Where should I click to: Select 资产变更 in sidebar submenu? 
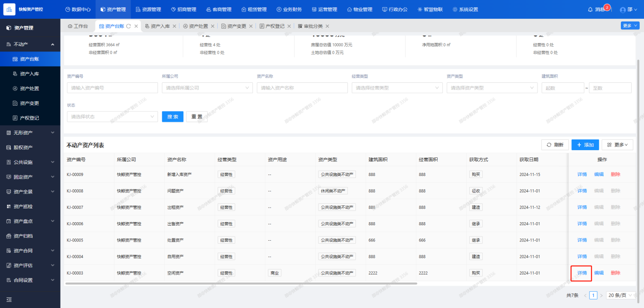coord(30,103)
